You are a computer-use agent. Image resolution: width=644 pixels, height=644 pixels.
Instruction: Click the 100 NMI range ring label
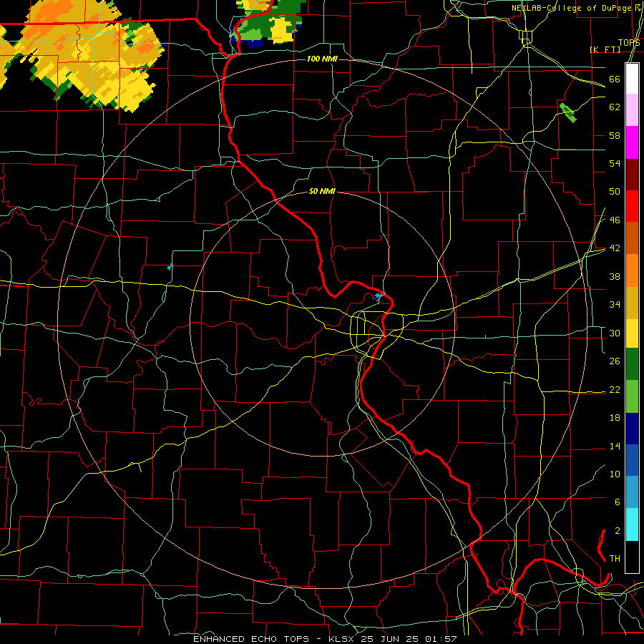pyautogui.click(x=322, y=59)
